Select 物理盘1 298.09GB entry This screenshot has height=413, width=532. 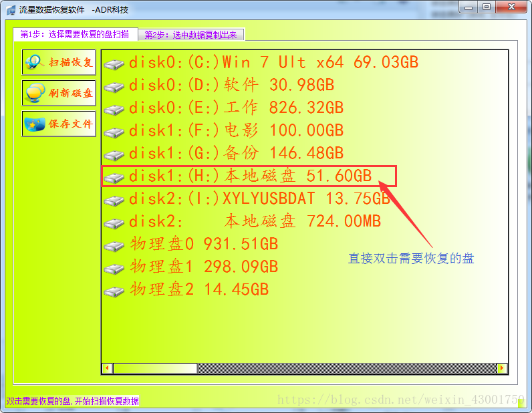[x=204, y=267]
